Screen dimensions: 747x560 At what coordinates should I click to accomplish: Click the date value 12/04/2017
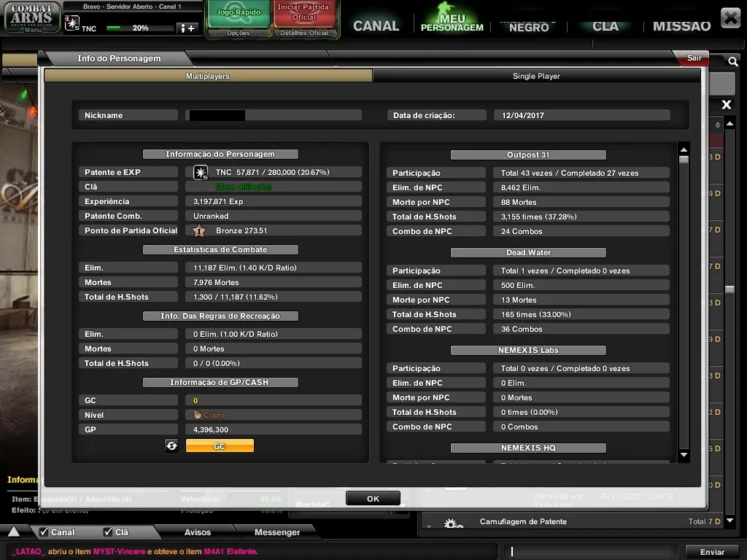click(x=523, y=115)
